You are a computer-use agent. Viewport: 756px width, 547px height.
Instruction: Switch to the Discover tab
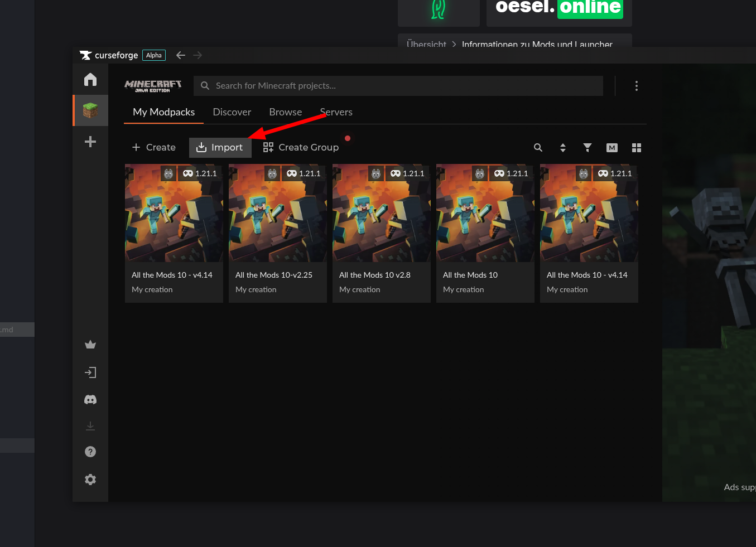pos(232,112)
